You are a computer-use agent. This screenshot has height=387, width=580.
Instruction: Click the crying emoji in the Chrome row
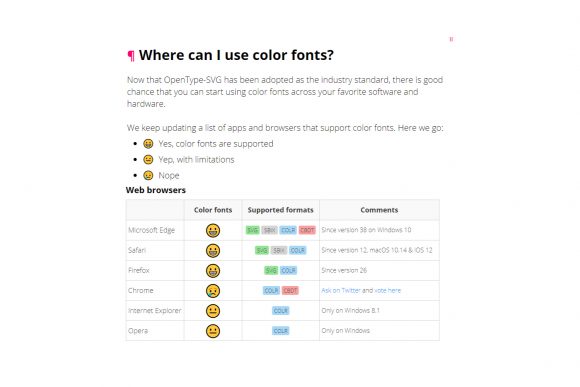(213, 291)
